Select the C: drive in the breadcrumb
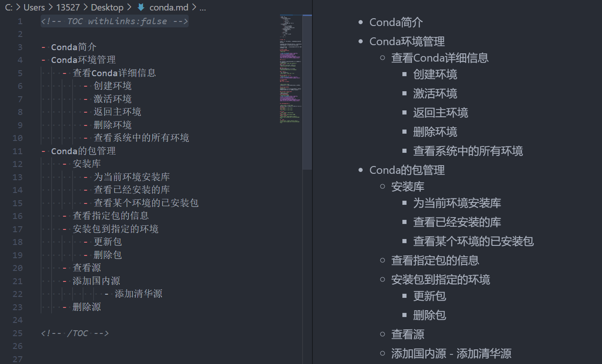Screen dimensions: 602x364 click(9, 7)
